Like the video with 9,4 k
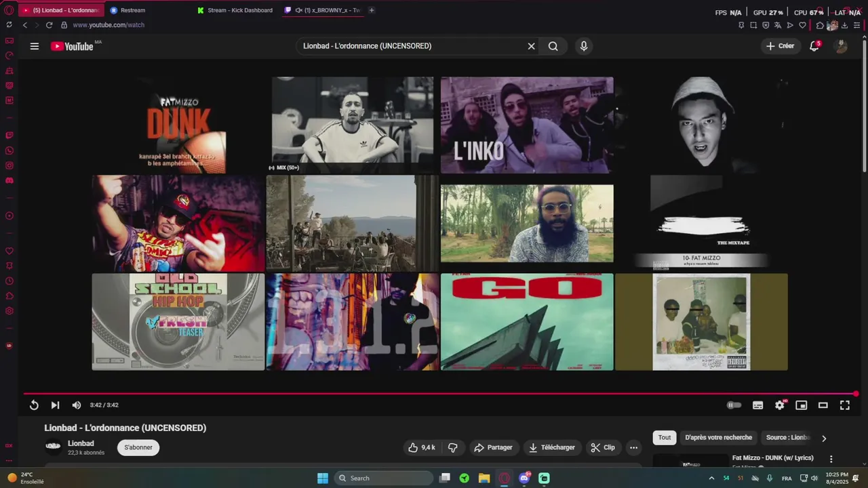Image resolution: width=868 pixels, height=488 pixels. pos(421,447)
